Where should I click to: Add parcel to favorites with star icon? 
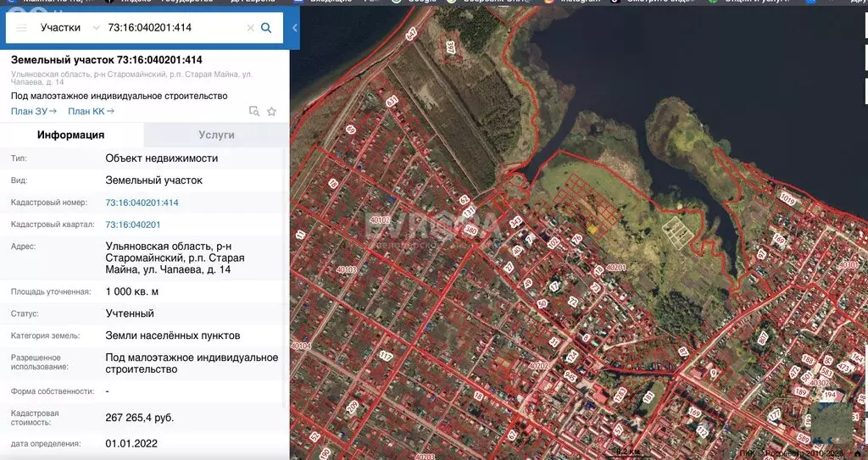click(271, 111)
